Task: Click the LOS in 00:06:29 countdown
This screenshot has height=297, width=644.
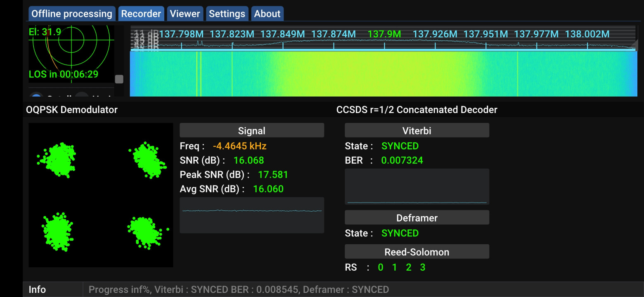Action: (64, 74)
